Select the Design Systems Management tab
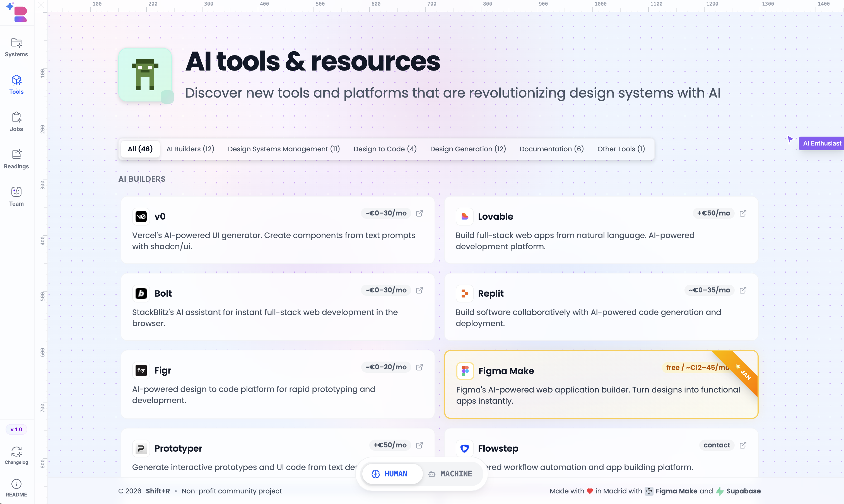844x504 pixels. pos(284,149)
